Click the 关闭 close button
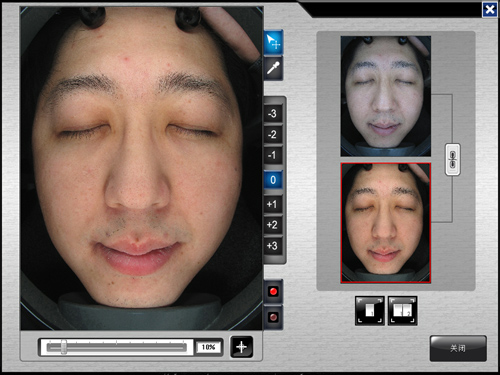The height and width of the screenshot is (375, 500). [x=458, y=348]
